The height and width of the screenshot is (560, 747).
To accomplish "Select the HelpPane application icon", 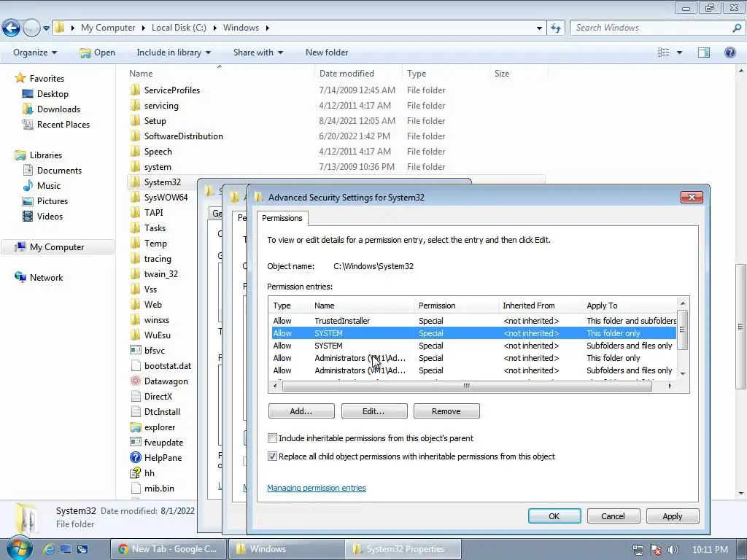I will click(x=135, y=458).
